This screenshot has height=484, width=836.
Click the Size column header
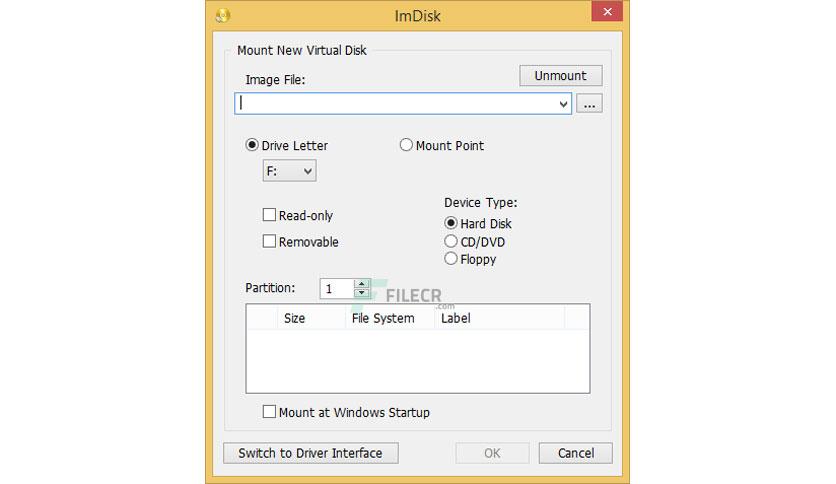coord(311,318)
